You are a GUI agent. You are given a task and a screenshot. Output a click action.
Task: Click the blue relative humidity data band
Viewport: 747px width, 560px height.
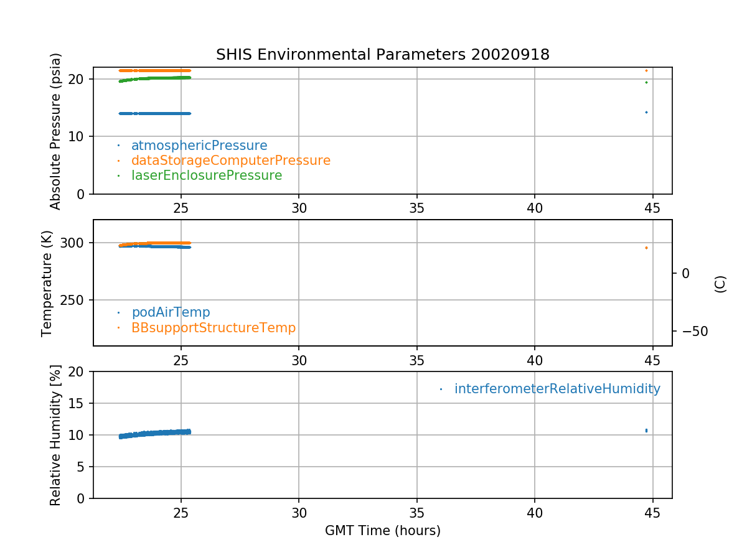click(156, 433)
